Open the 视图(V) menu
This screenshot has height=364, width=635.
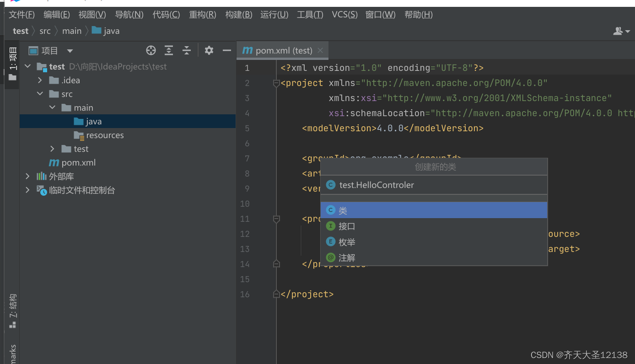pos(92,15)
